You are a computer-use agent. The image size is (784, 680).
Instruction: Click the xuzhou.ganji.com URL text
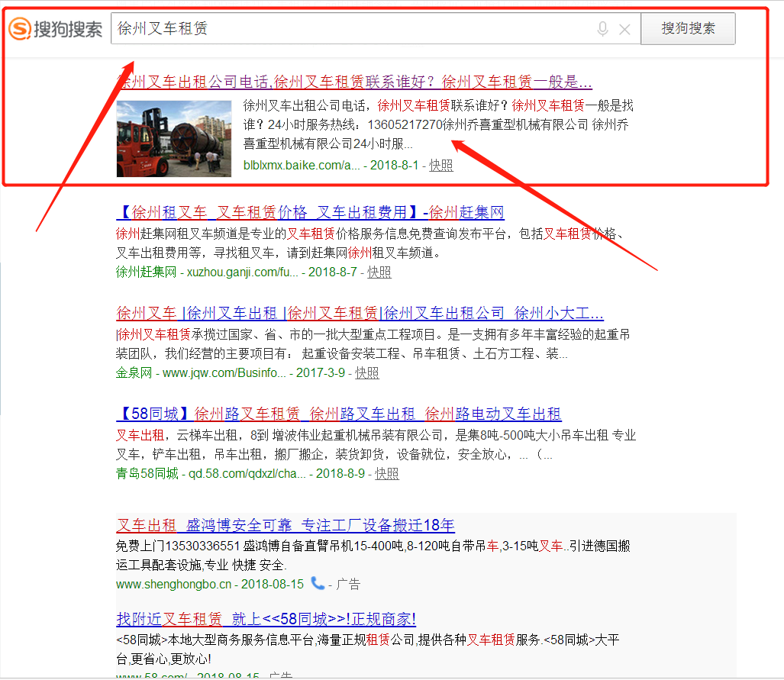pos(243,272)
